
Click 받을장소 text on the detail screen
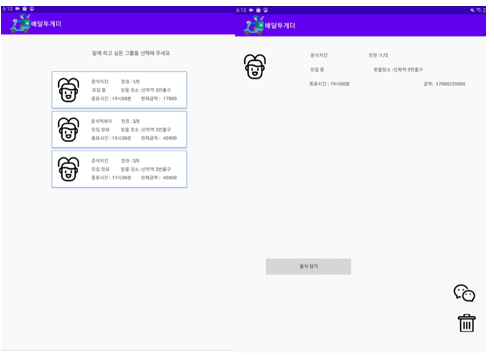[398, 70]
